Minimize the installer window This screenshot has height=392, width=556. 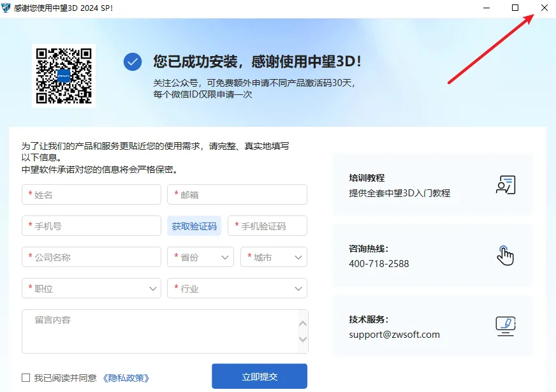pyautogui.click(x=486, y=8)
